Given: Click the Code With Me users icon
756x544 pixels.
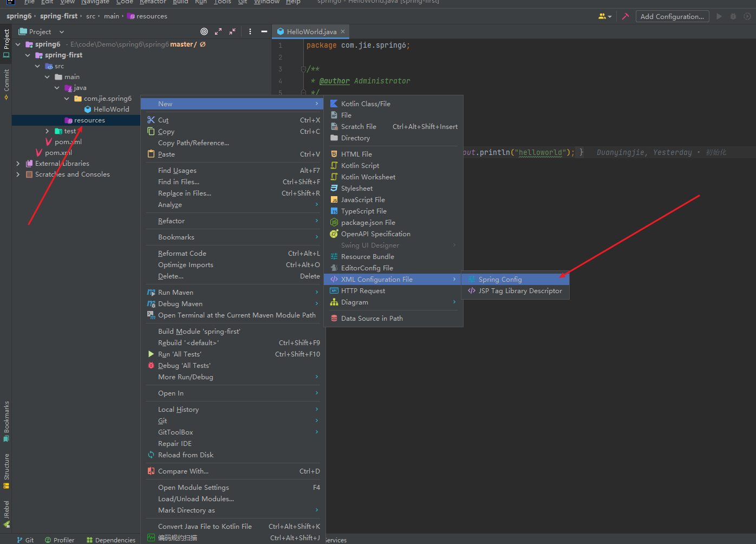Looking at the screenshot, I should coord(604,16).
